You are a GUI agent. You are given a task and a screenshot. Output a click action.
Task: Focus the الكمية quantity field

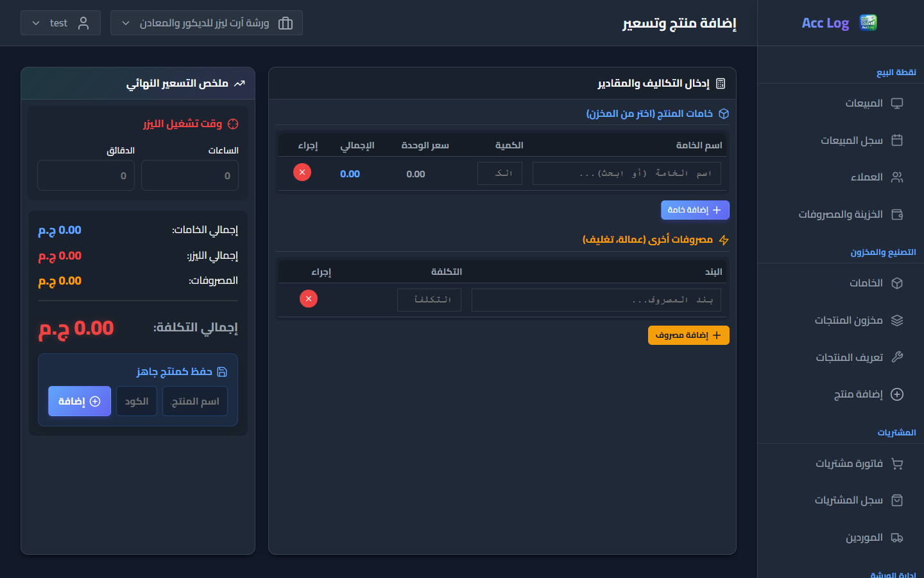coord(500,173)
